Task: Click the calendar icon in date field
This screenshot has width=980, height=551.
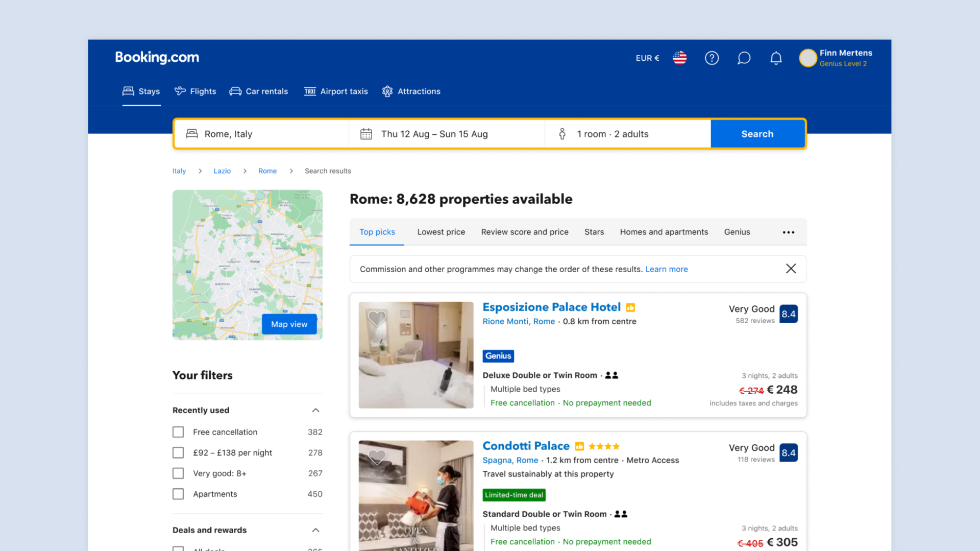Action: (x=366, y=134)
